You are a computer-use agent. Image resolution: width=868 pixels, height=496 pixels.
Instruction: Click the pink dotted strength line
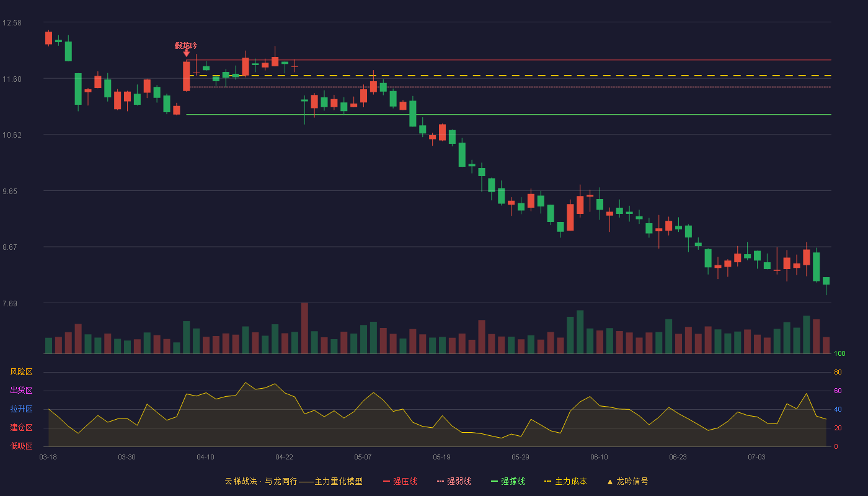[510, 87]
